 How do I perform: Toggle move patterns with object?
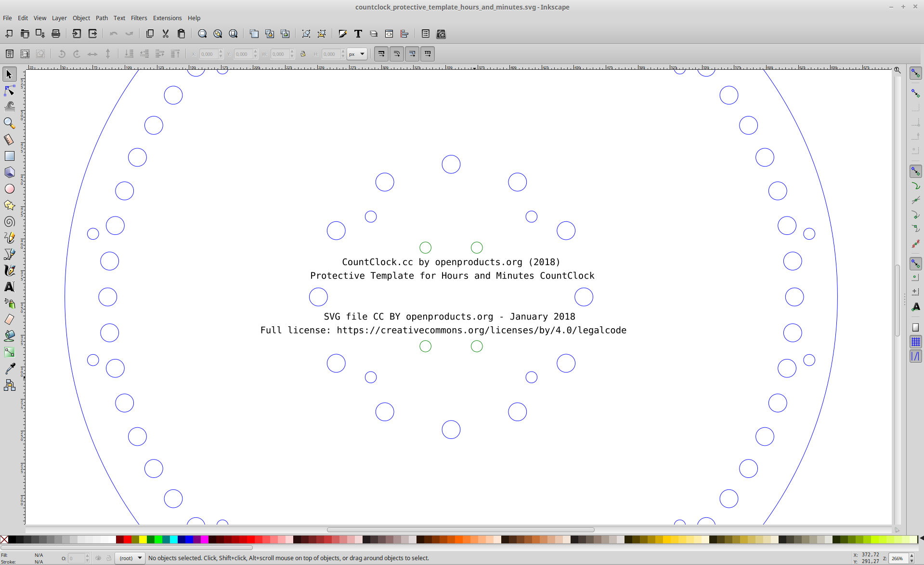[428, 54]
